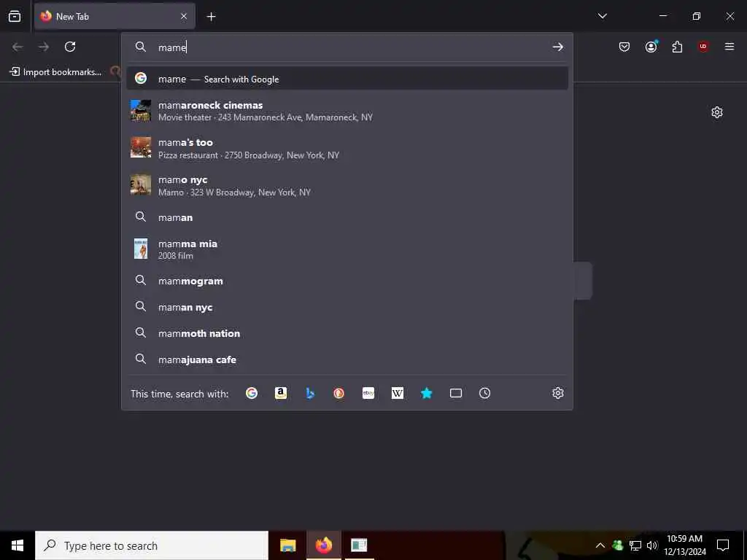This screenshot has width=747, height=560.
Task: Open the network status tray icon
Action: click(635, 545)
